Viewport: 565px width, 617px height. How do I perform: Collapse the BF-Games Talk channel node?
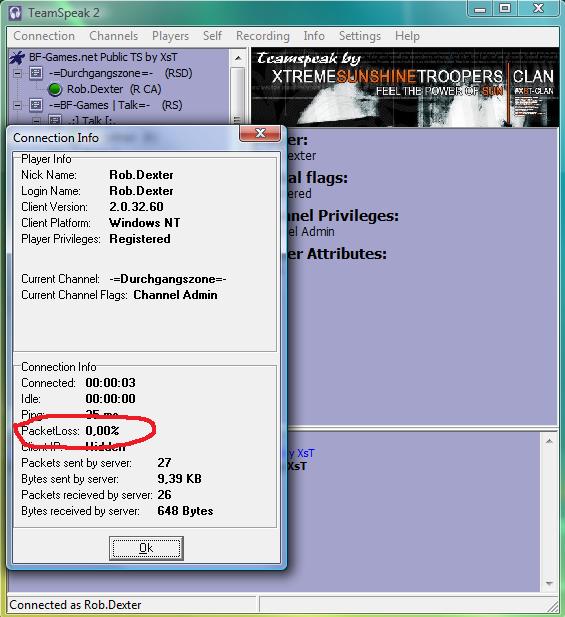tap(17, 105)
